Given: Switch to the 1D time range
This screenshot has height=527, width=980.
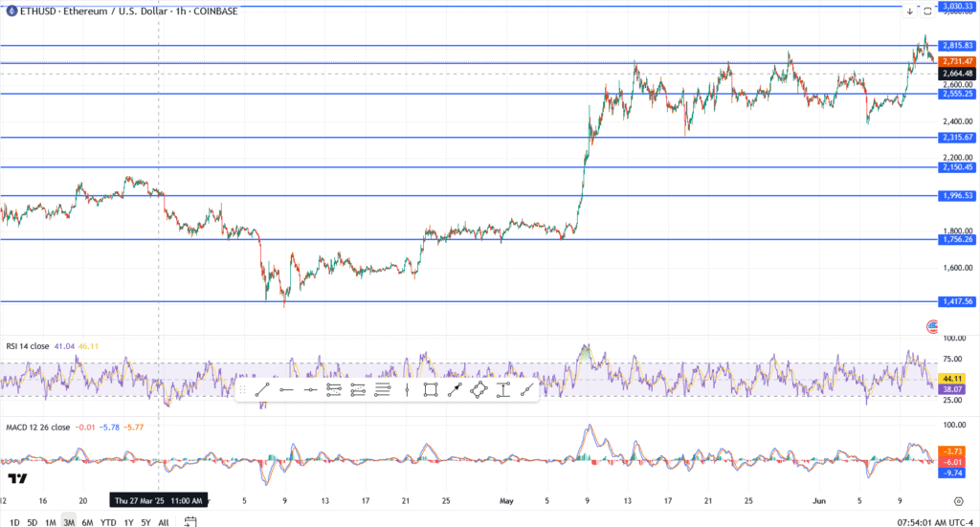Looking at the screenshot, I should coord(14,522).
